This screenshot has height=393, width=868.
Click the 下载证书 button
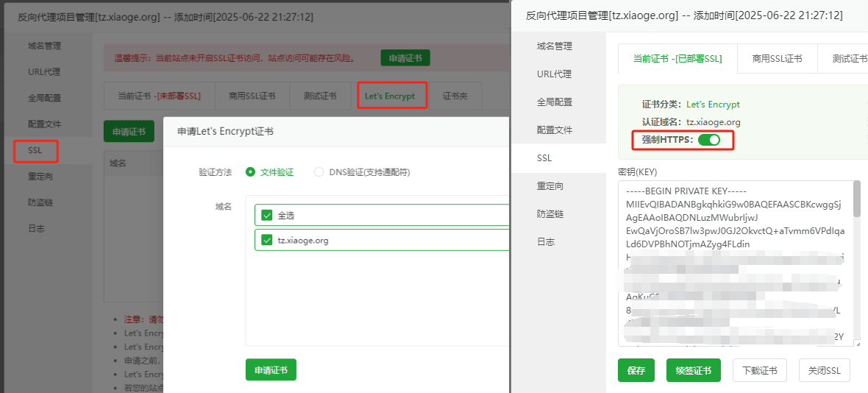coord(759,370)
